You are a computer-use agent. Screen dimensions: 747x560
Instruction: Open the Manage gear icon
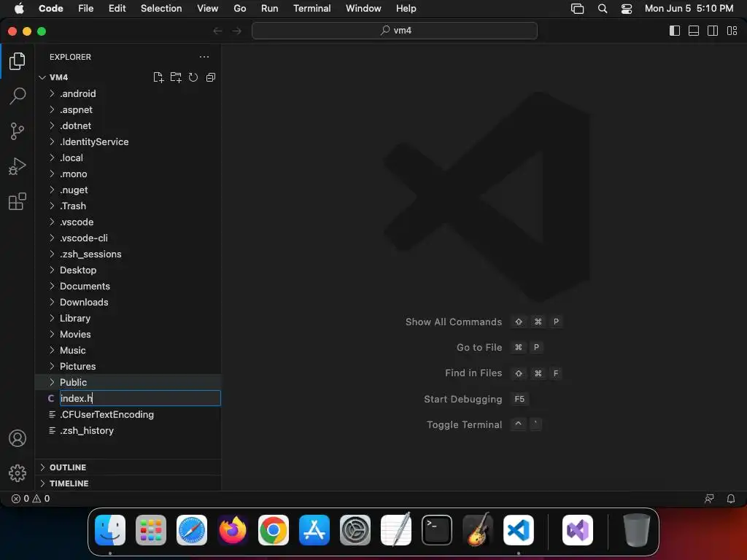tap(18, 472)
